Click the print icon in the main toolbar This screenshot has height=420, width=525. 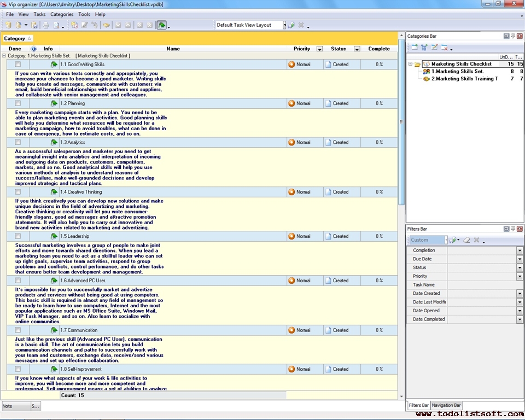tap(46, 25)
